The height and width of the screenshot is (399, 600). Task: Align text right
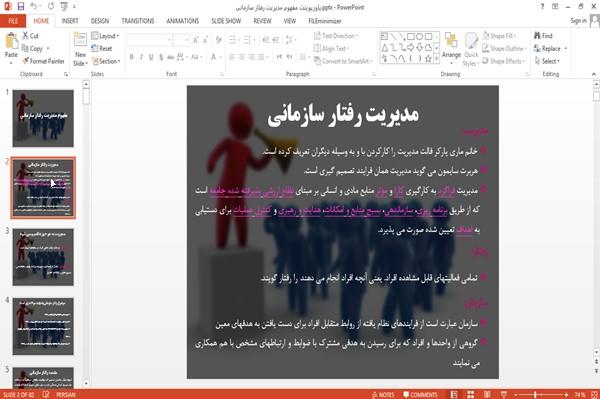coord(251,57)
